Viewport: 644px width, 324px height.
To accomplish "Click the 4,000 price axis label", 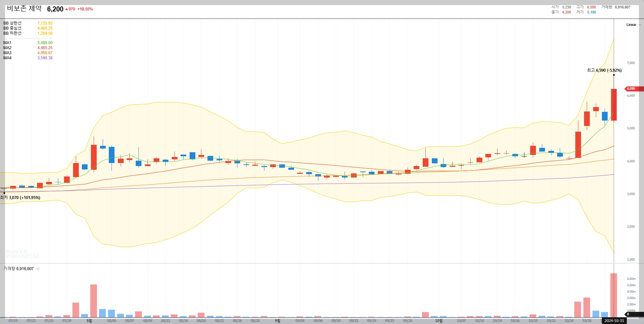I will (x=631, y=161).
